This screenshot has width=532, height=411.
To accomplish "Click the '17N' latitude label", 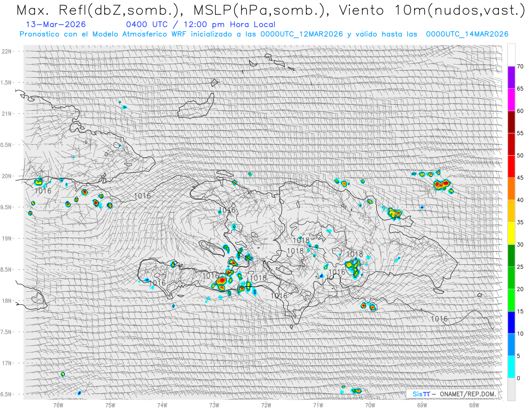I will (x=7, y=363).
